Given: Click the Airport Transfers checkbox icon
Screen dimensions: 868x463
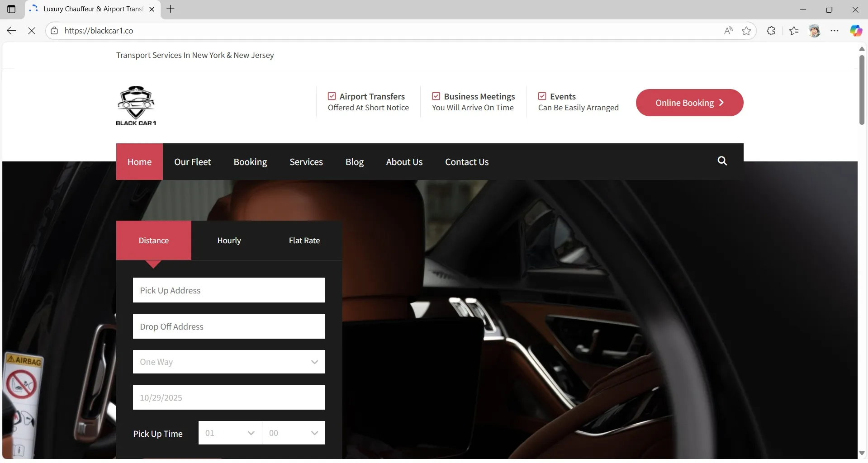Looking at the screenshot, I should click(332, 96).
